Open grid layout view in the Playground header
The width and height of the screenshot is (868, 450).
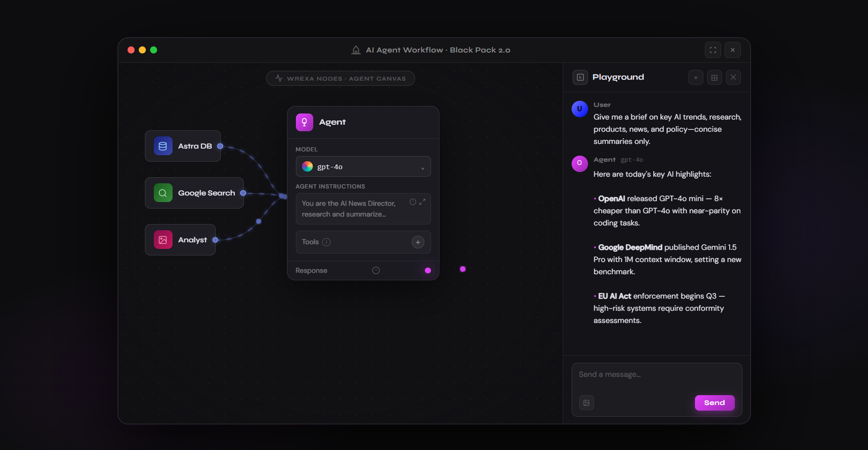click(x=714, y=77)
